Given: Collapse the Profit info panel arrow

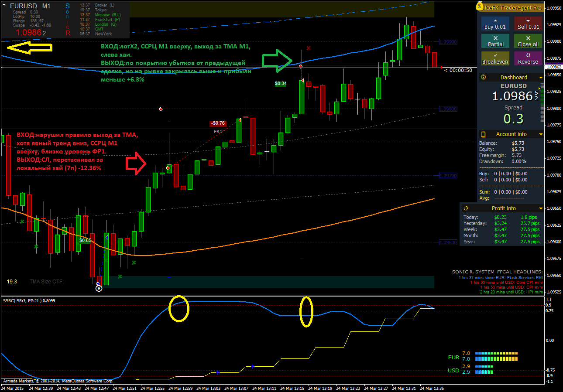Looking at the screenshot, I should point(541,208).
